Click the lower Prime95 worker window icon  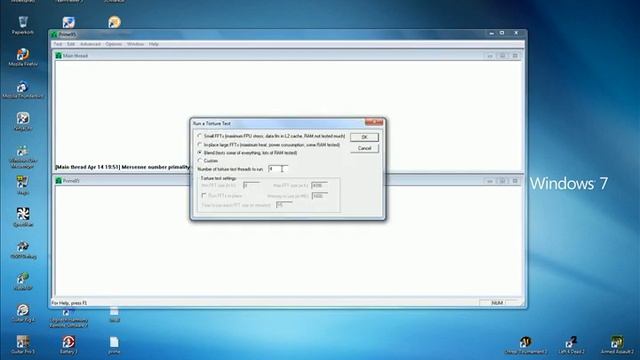(x=58, y=180)
